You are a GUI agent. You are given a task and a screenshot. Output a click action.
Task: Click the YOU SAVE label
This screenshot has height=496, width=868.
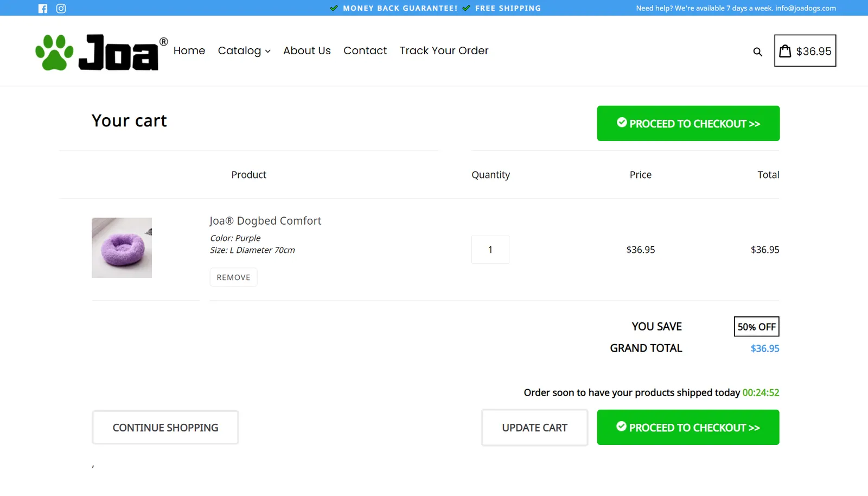[x=657, y=327]
